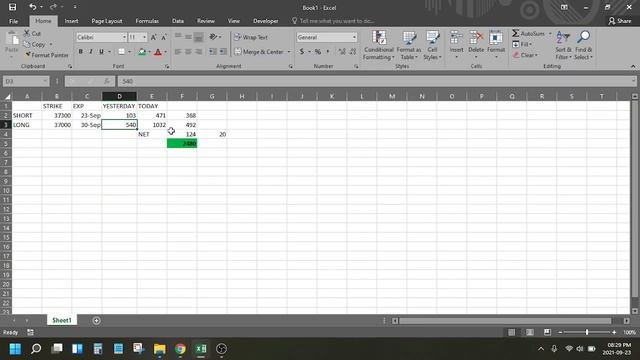
Task: Click the Insert cells icon
Action: click(456, 38)
